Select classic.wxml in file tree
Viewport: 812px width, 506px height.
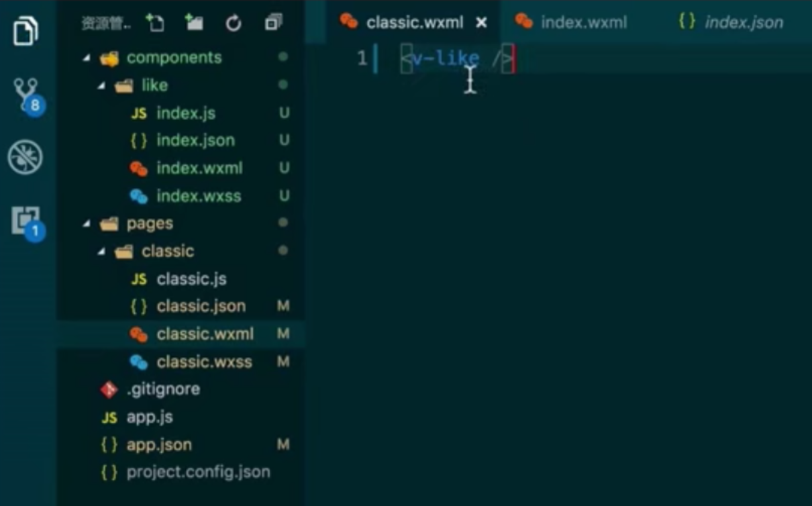point(205,334)
